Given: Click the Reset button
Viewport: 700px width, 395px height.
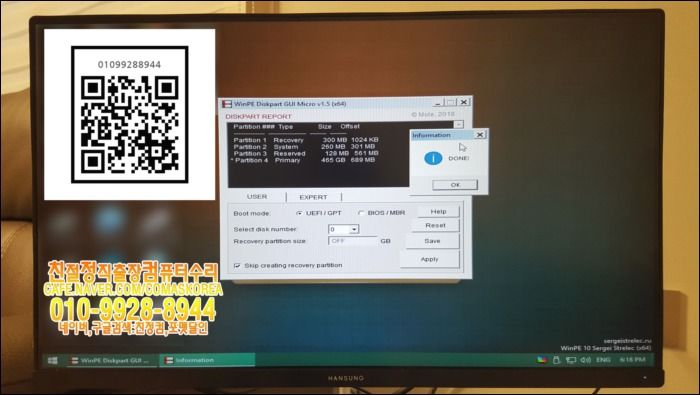Looking at the screenshot, I should (435, 225).
